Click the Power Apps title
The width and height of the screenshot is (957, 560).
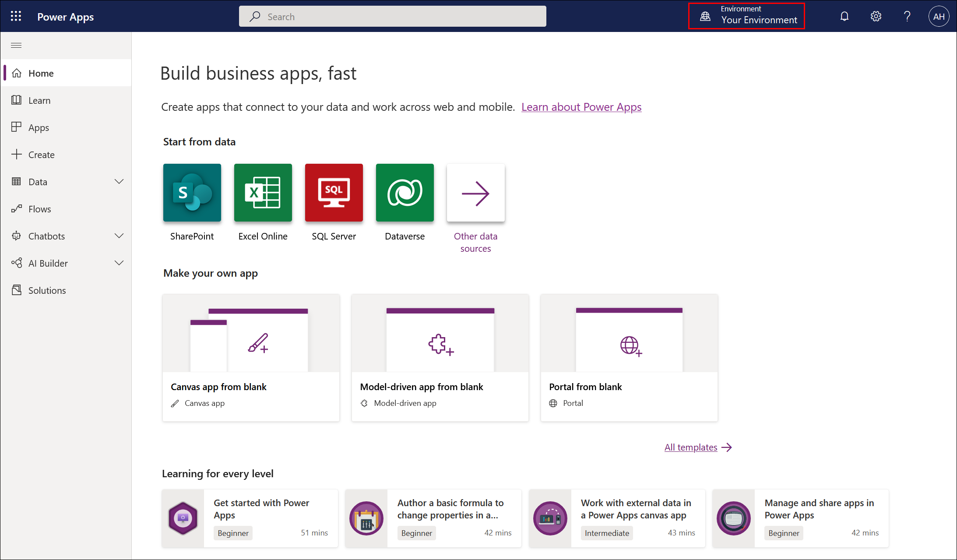pyautogui.click(x=65, y=17)
